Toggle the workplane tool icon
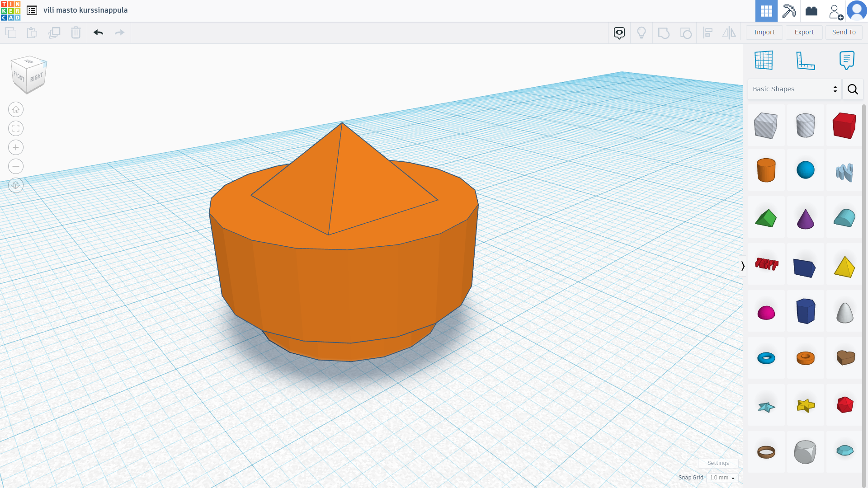 (764, 60)
